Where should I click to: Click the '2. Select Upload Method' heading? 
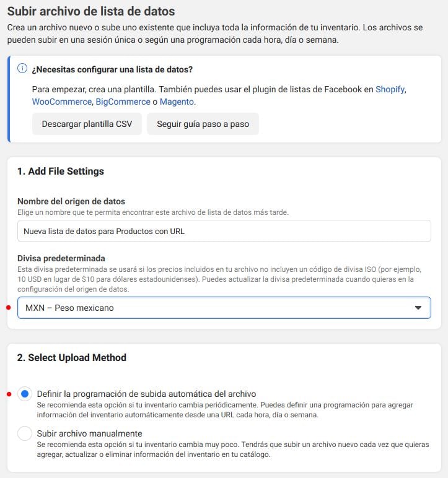click(x=72, y=358)
